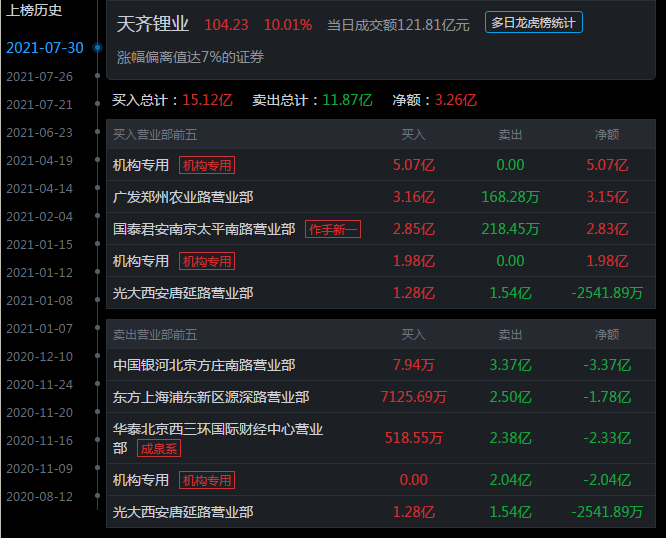Click the 上榜历史 heading
Image resolution: width=666 pixels, height=538 pixels.
coord(34,10)
